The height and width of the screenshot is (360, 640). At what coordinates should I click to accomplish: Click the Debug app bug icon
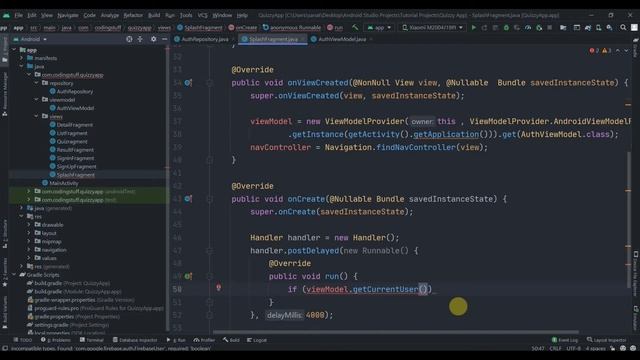[x=506, y=28]
